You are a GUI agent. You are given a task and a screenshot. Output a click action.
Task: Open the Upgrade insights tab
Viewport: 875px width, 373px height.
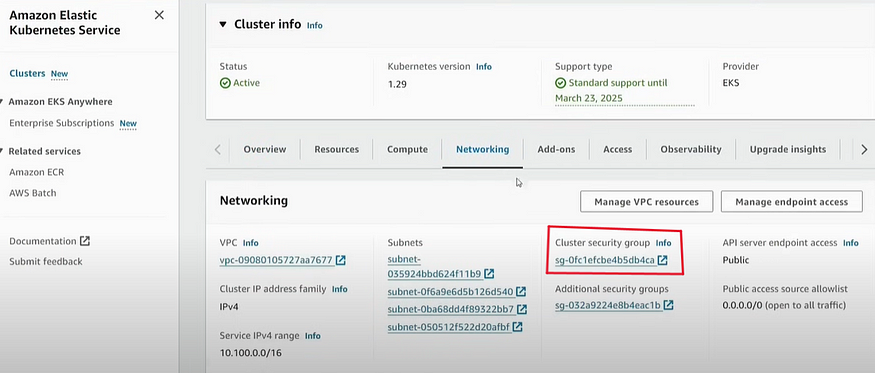pyautogui.click(x=788, y=150)
